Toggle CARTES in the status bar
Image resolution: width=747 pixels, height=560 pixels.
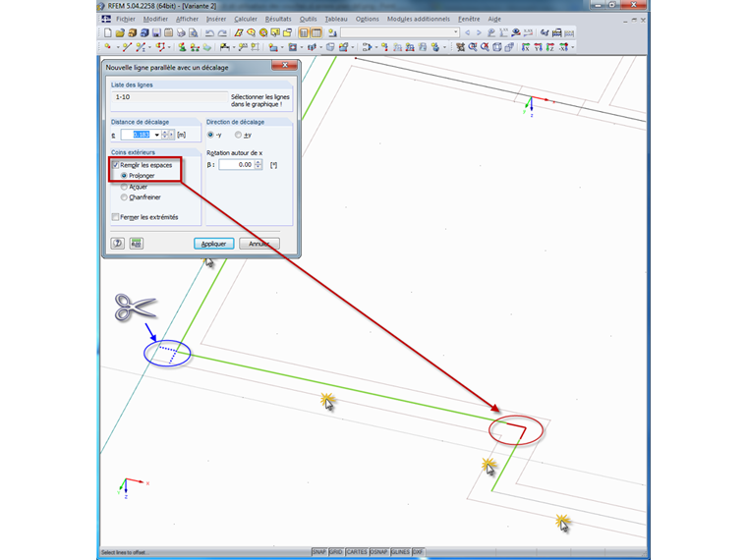pos(357,551)
